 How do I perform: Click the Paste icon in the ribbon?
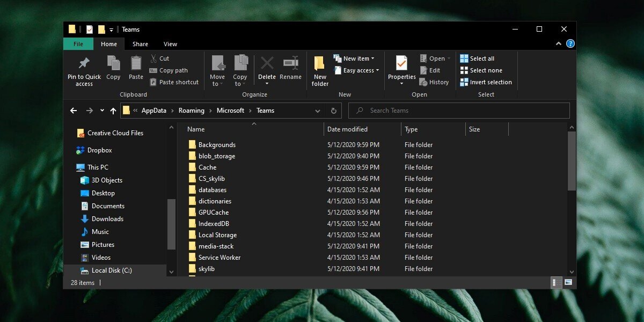[x=136, y=63]
